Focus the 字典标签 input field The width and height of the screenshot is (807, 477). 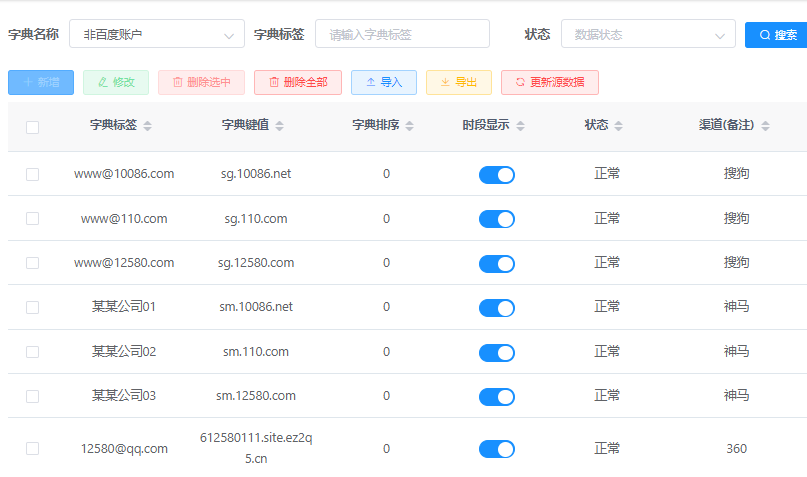click(x=402, y=34)
